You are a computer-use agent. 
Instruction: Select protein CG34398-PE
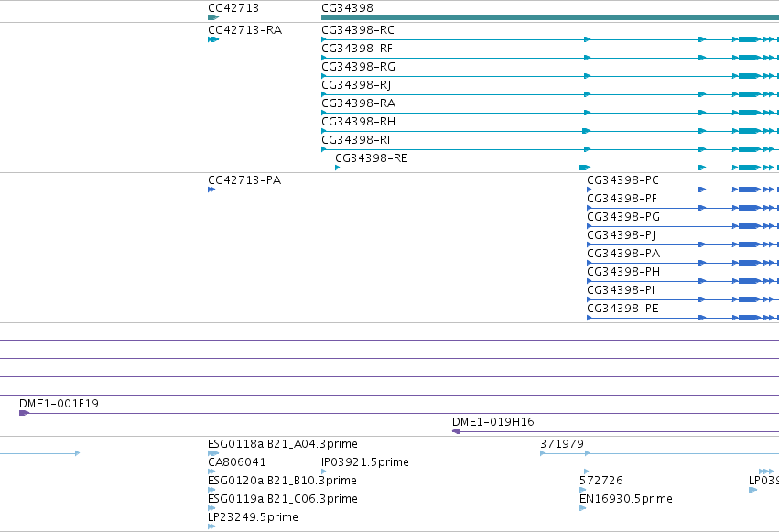coord(622,309)
